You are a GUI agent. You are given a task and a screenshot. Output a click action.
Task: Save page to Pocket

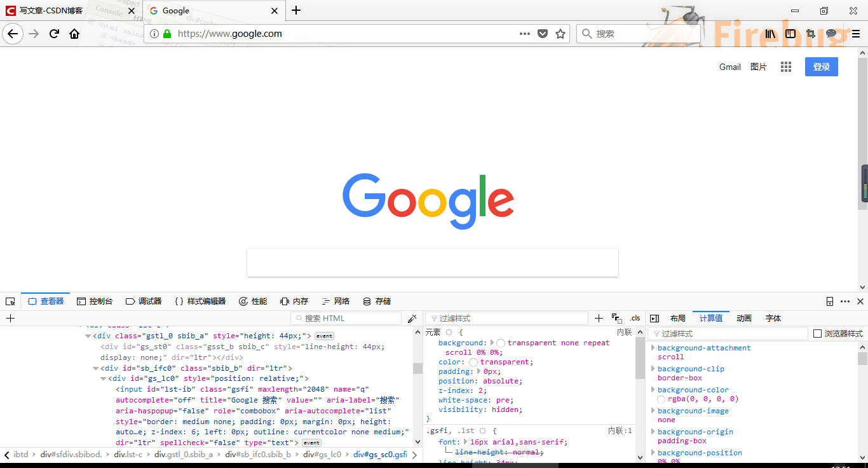(x=543, y=34)
